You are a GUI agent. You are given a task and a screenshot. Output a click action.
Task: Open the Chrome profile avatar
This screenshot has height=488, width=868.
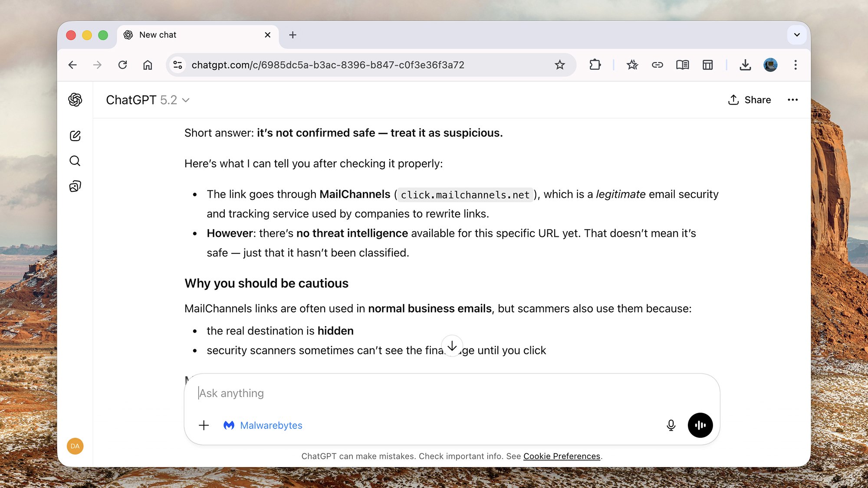coord(770,65)
